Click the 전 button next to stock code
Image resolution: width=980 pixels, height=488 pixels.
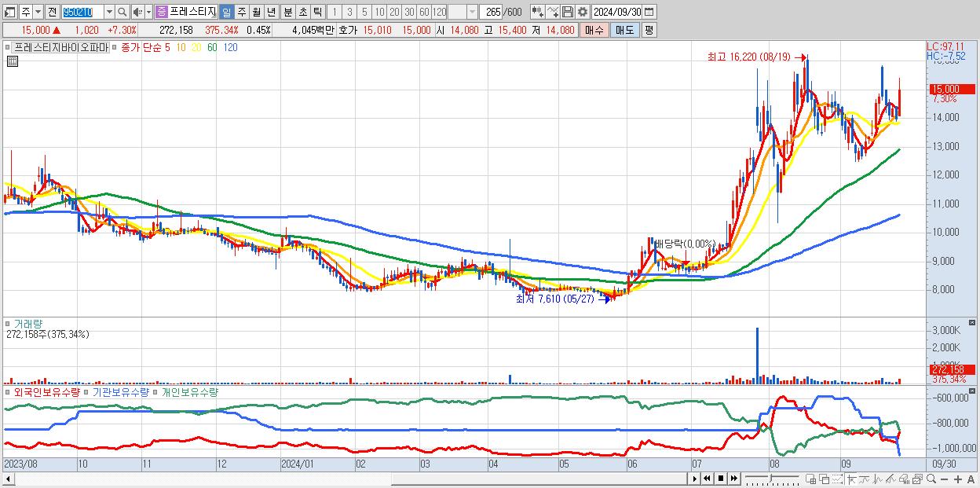click(52, 12)
